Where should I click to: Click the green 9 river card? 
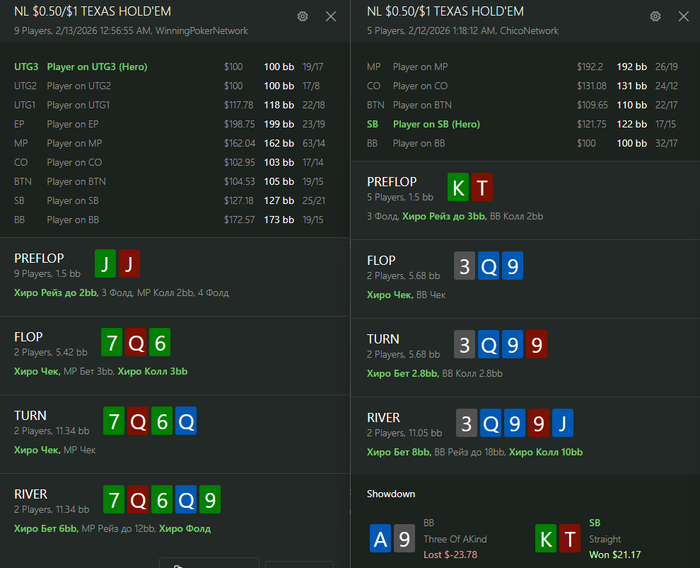209,500
